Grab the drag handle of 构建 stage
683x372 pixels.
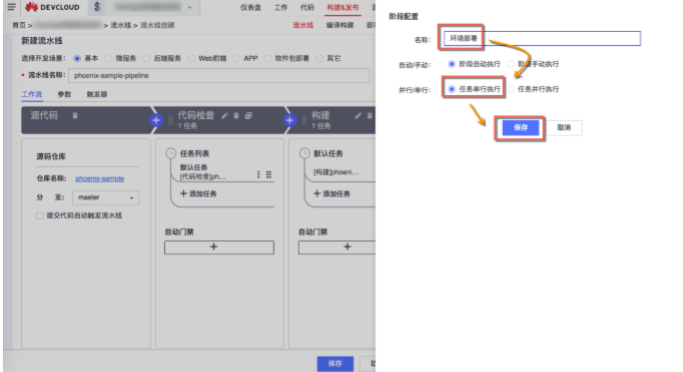point(304,120)
